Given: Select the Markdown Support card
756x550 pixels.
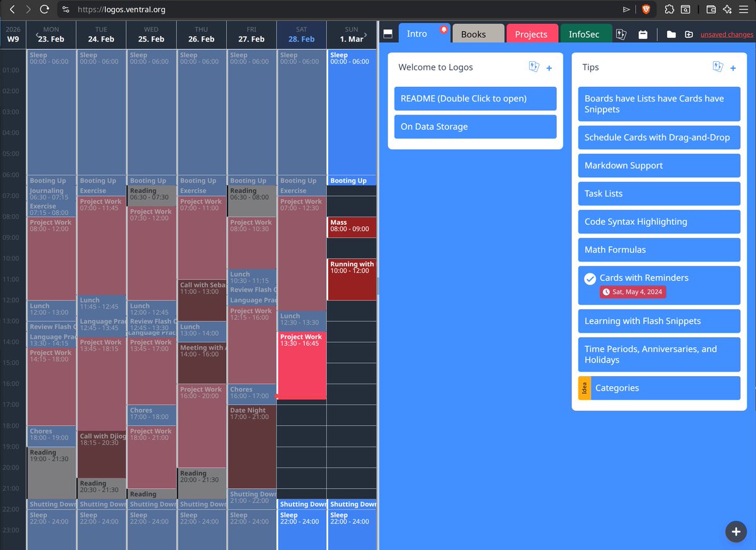Looking at the screenshot, I should (x=659, y=166).
